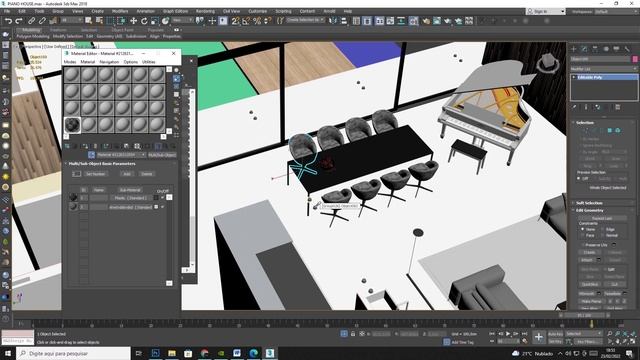Open the Rendering menu

click(205, 11)
